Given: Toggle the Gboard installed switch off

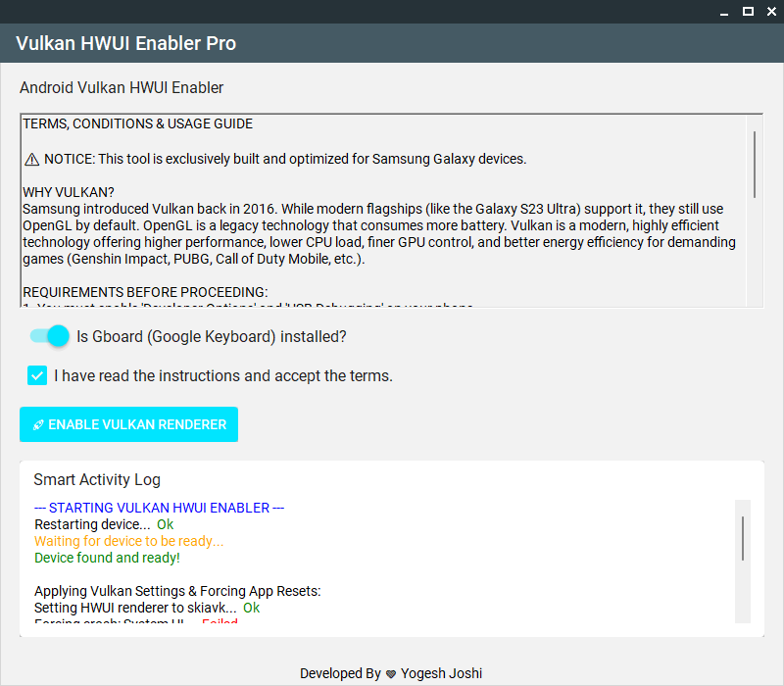Looking at the screenshot, I should pyautogui.click(x=50, y=336).
